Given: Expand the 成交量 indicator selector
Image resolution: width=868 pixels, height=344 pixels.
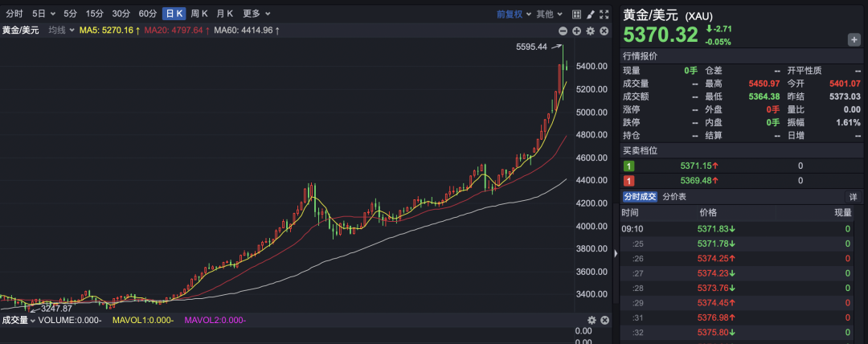Looking at the screenshot, I should pos(19,320).
